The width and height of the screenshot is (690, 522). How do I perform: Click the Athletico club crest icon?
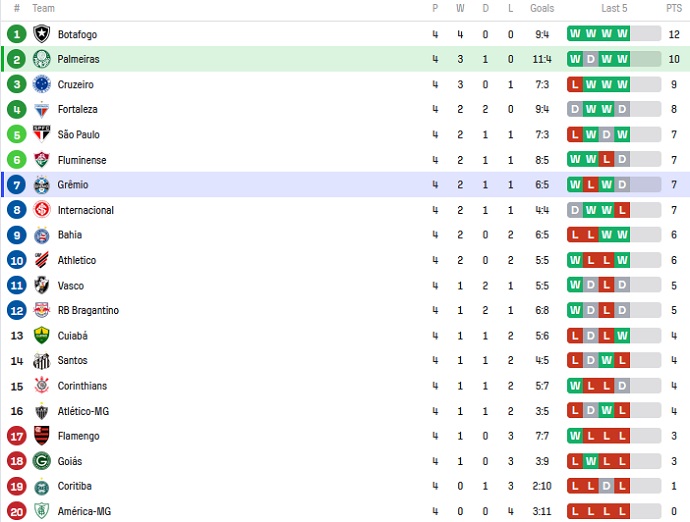pos(41,260)
